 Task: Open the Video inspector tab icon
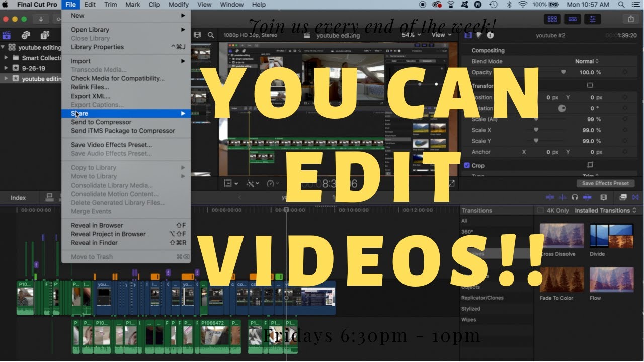click(x=468, y=35)
